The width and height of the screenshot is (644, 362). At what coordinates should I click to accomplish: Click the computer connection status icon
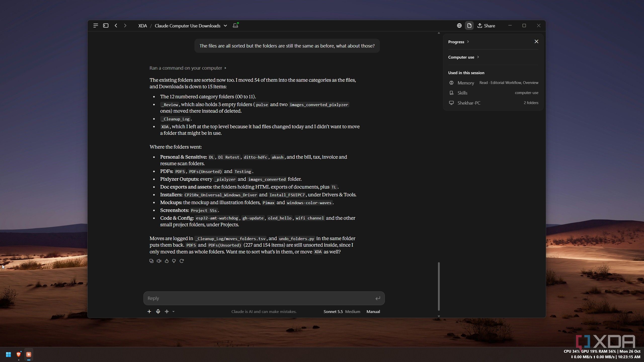[x=235, y=25]
